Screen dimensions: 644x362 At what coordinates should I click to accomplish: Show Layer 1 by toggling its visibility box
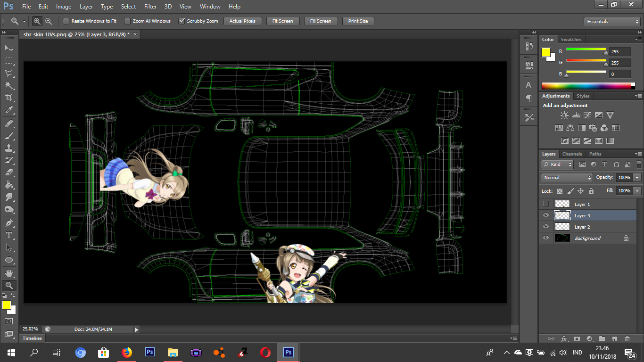(546, 204)
